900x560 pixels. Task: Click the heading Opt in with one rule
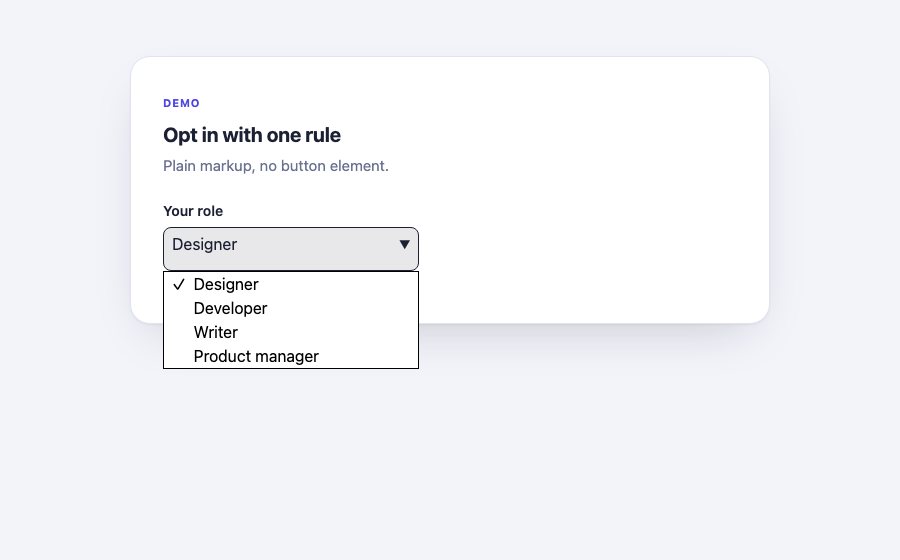click(252, 135)
